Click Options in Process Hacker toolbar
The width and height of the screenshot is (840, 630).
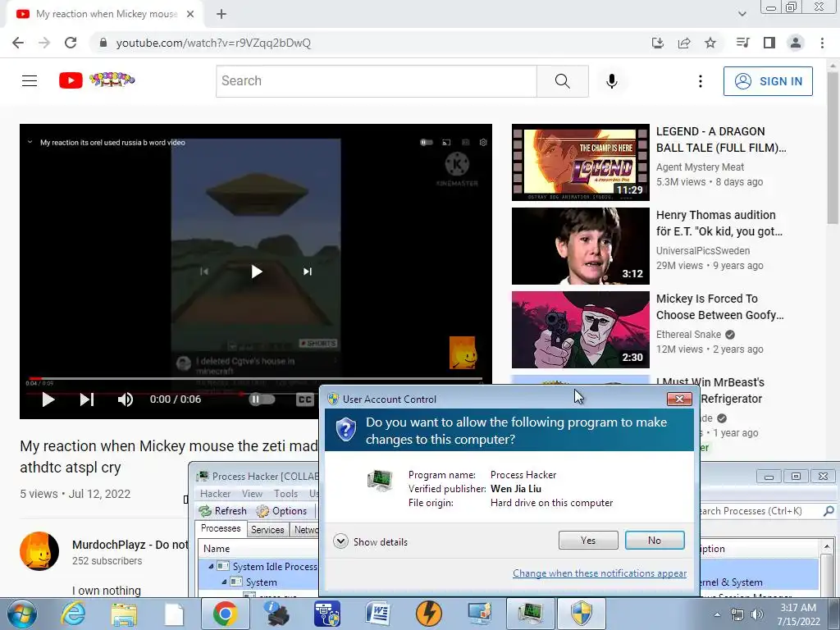click(282, 511)
